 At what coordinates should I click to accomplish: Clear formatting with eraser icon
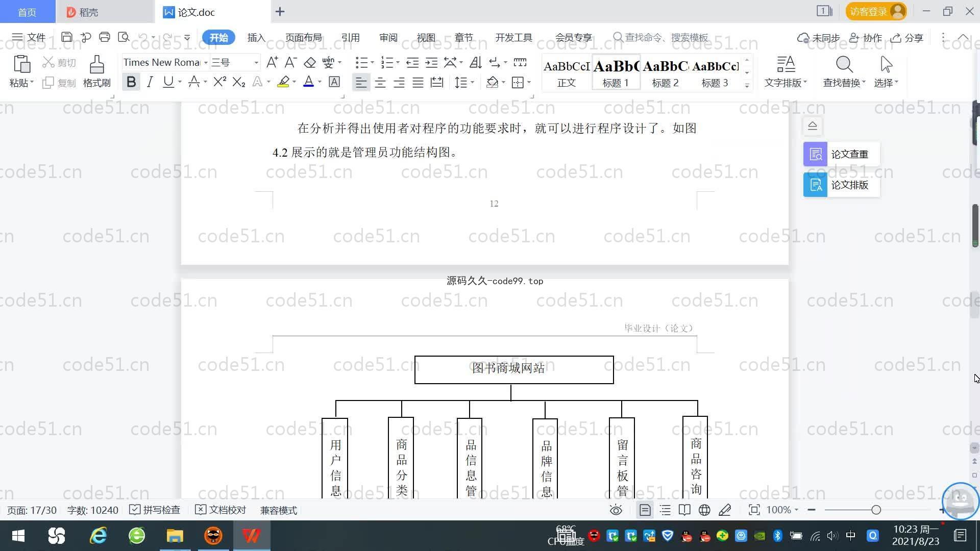click(x=310, y=62)
